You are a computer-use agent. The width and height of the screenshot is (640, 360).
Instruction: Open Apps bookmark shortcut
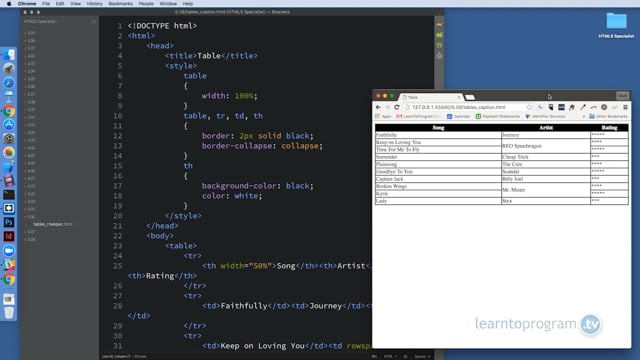383,116
